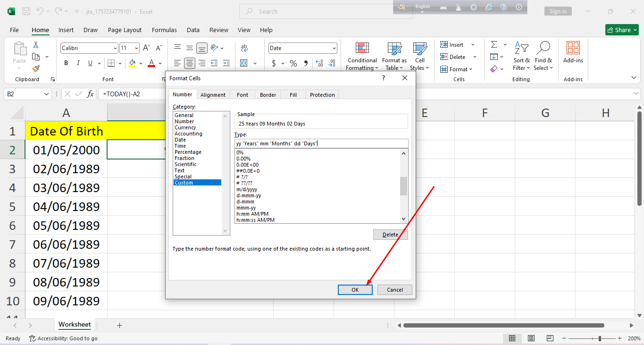Open the Add-ins icon
The width and height of the screenshot is (644, 345).
(x=573, y=48)
